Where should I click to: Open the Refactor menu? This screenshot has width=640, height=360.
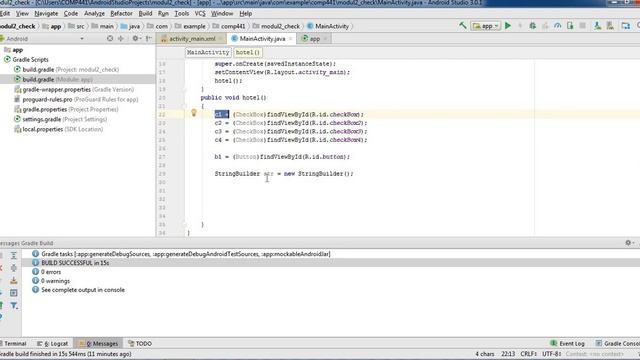pyautogui.click(x=121, y=13)
